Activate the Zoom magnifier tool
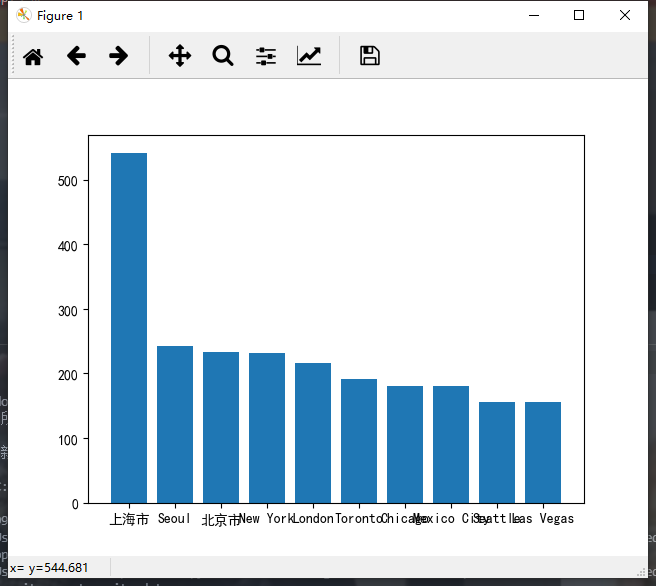 [x=223, y=56]
